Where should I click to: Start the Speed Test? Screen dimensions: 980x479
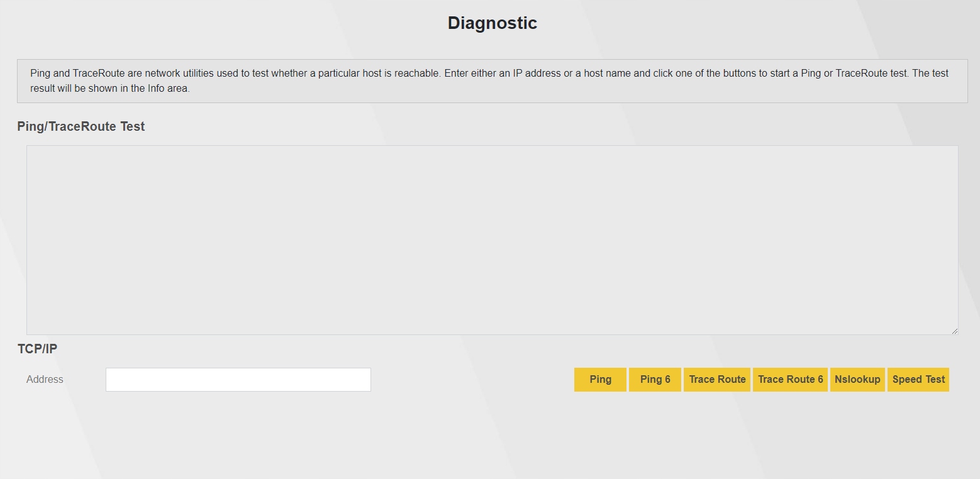coord(918,380)
